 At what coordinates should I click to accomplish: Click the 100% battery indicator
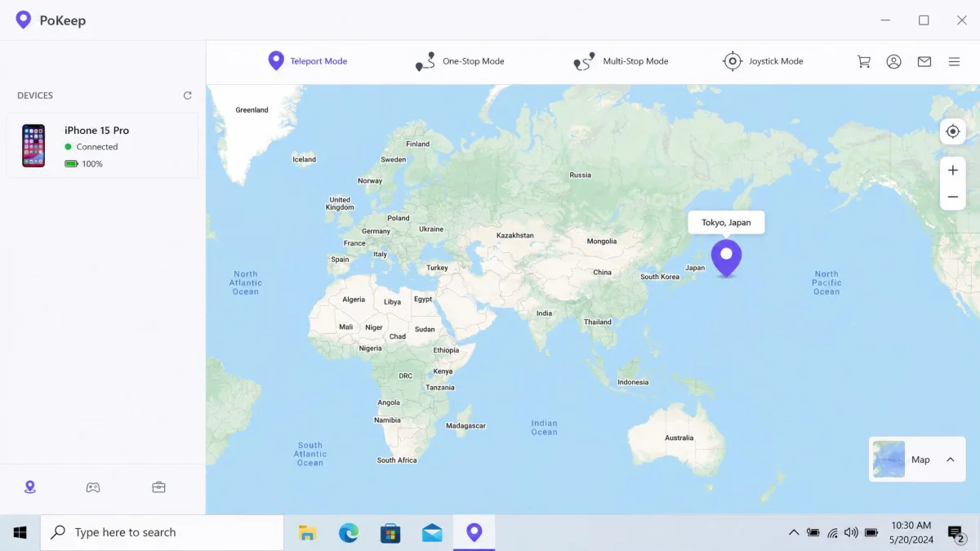(x=84, y=164)
